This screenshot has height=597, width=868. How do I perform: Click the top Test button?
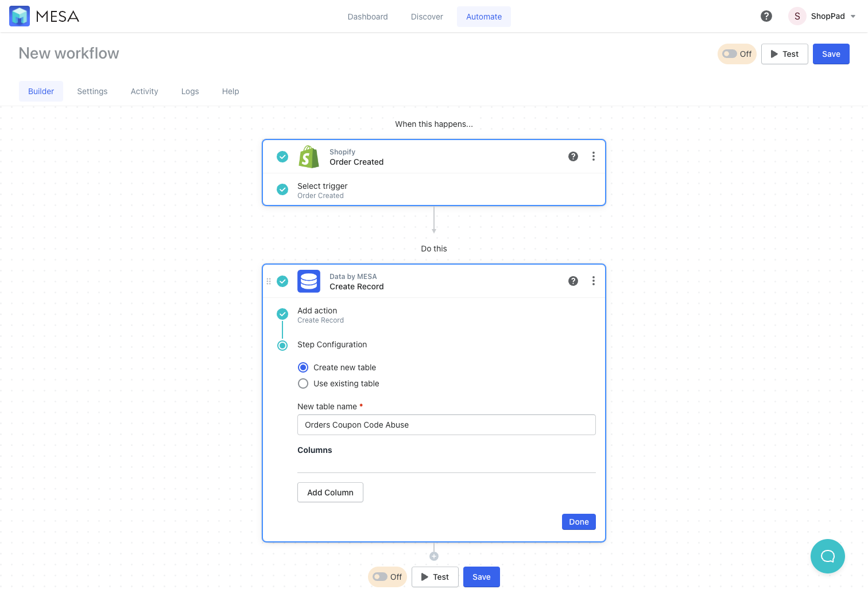click(x=785, y=54)
